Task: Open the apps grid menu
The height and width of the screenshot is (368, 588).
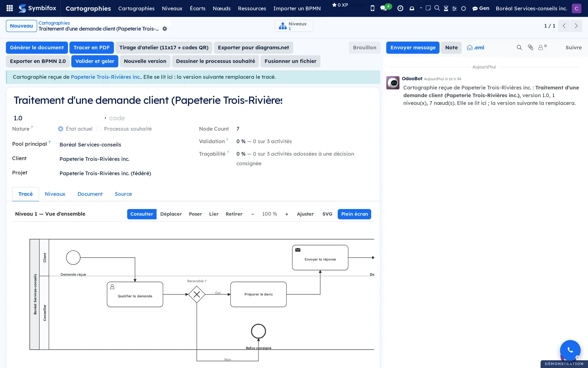Action: (x=10, y=8)
